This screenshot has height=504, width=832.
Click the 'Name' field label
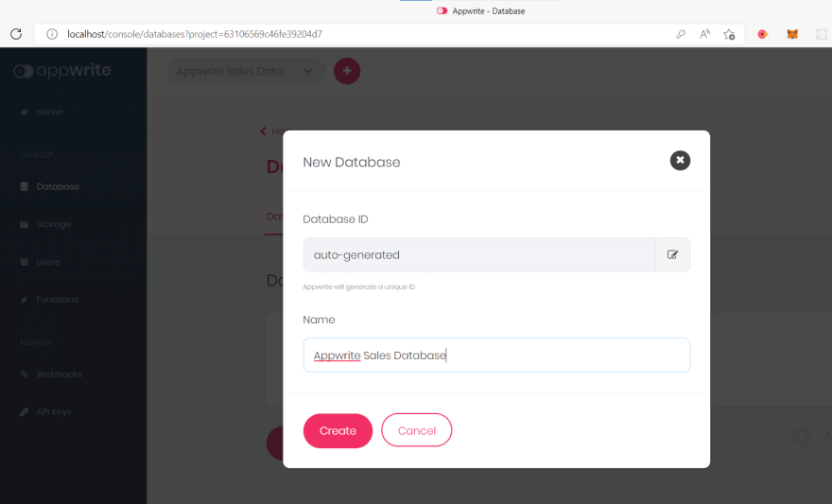[x=319, y=320]
